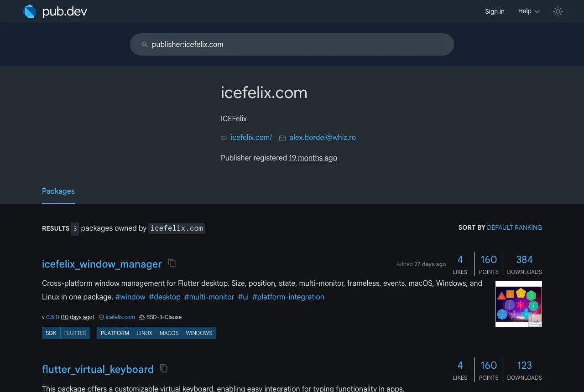Image resolution: width=584 pixels, height=392 pixels.
Task: Click 160 points of flutter_virtual_keyboard
Action: click(489, 370)
